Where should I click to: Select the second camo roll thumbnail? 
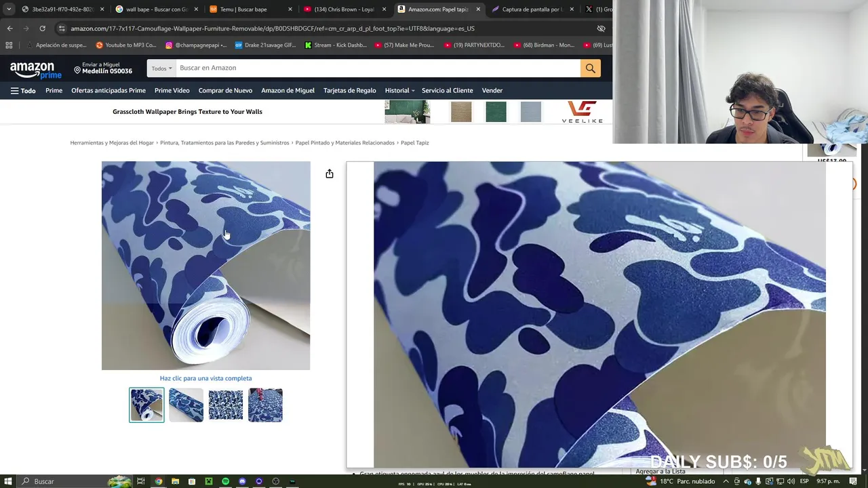point(186,405)
